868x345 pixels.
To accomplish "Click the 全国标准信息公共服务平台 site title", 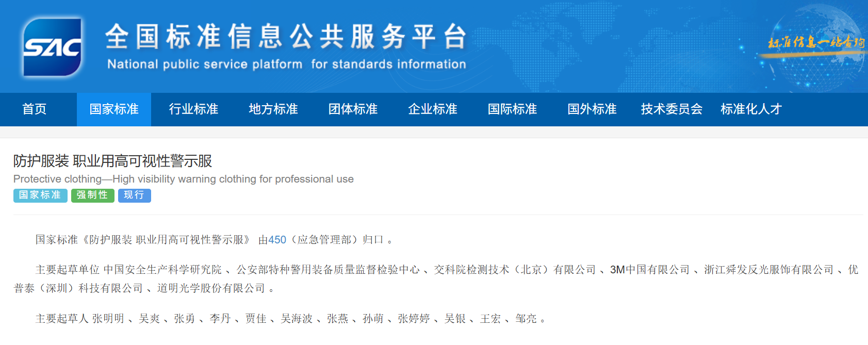I will click(286, 37).
